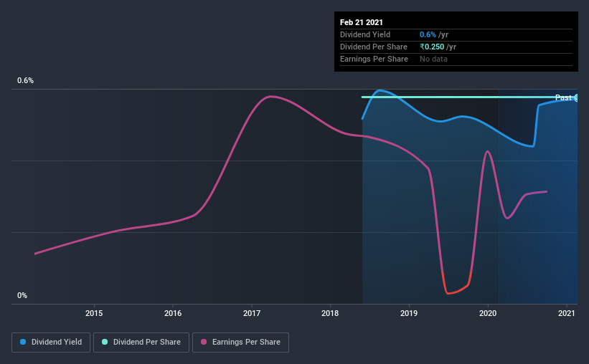Image resolution: width=589 pixels, height=364 pixels.
Task: Click the blue Dividend Yield legend dot
Action: (23, 342)
